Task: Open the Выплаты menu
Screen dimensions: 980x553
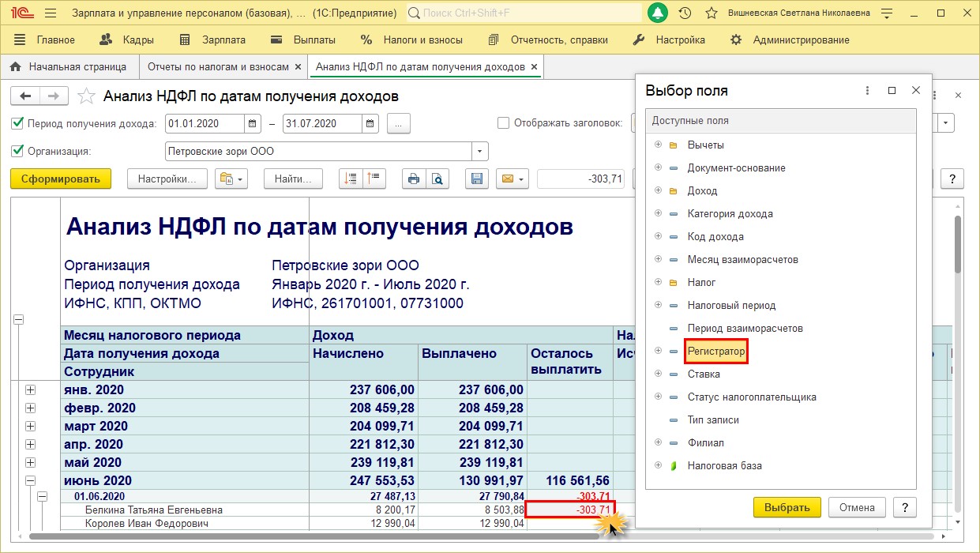Action: coord(302,39)
